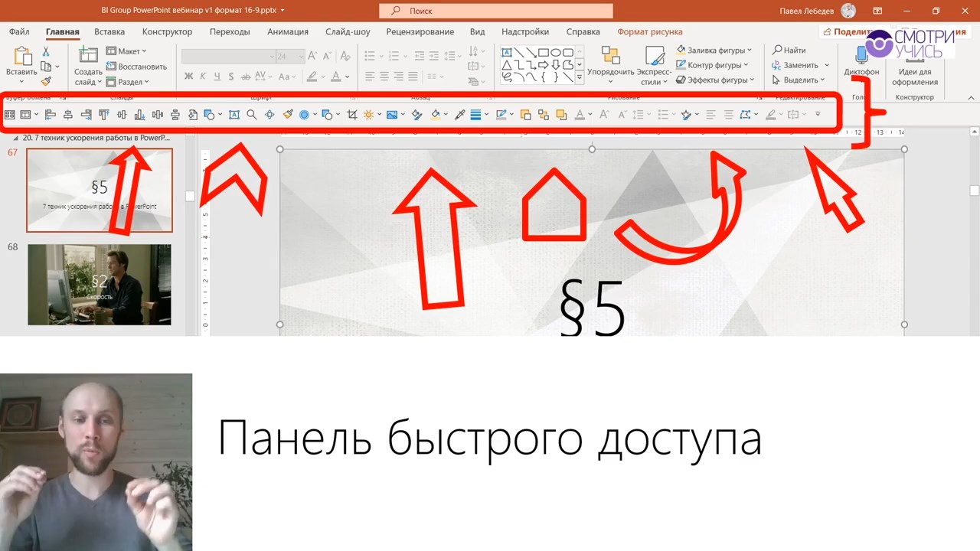Screen dimensions: 980x551
Task: Click the Восстановить button
Action: click(136, 67)
